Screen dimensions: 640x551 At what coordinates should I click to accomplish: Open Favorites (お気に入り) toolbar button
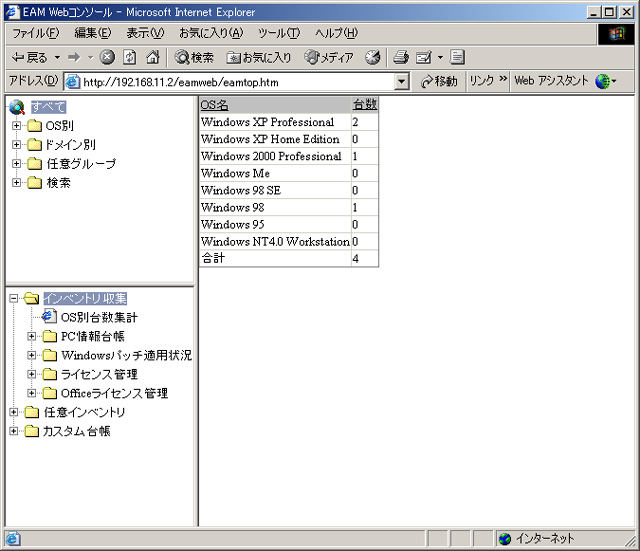[x=259, y=58]
